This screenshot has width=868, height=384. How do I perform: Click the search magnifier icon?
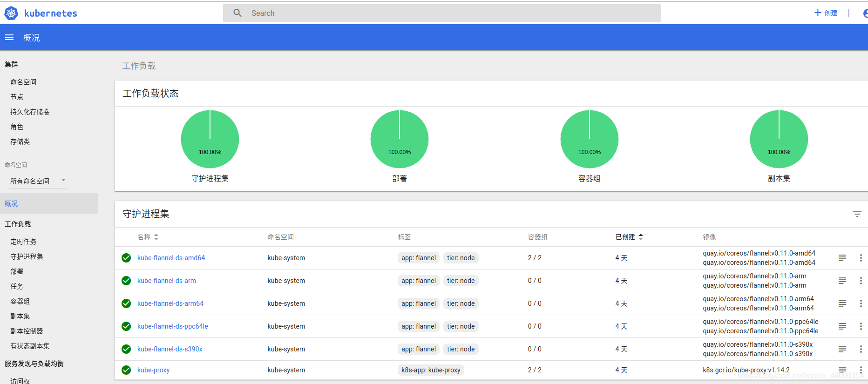point(237,13)
